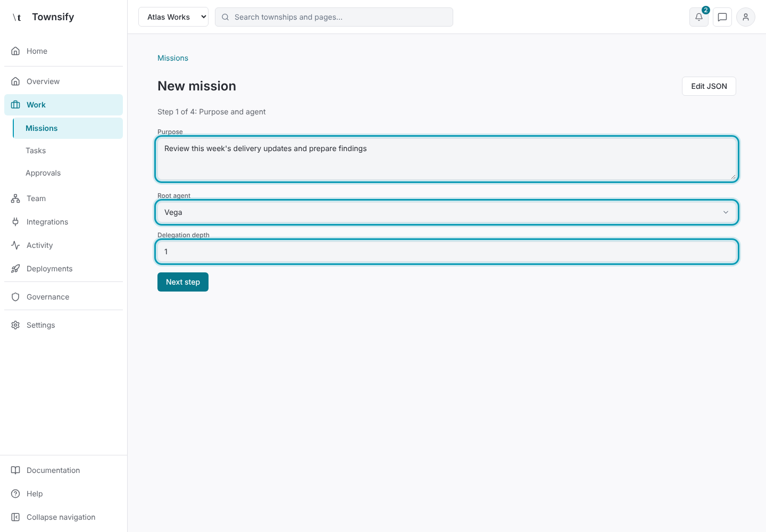Go to Home in the sidebar

[63, 51]
